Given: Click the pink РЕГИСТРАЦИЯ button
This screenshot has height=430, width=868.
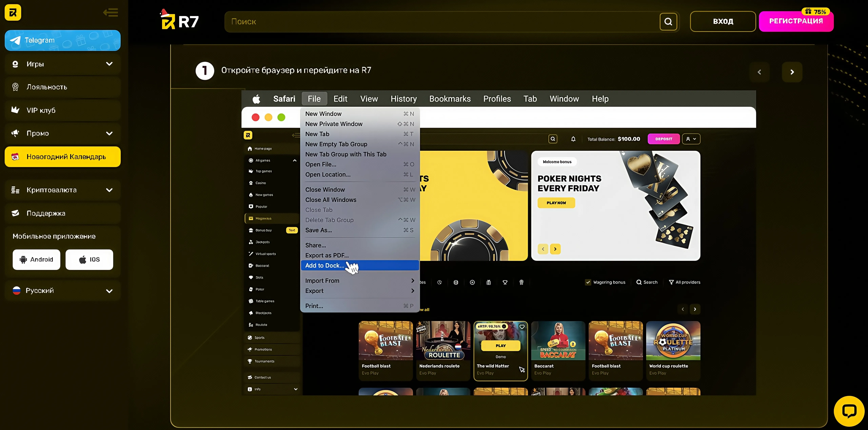Looking at the screenshot, I should pos(796,21).
